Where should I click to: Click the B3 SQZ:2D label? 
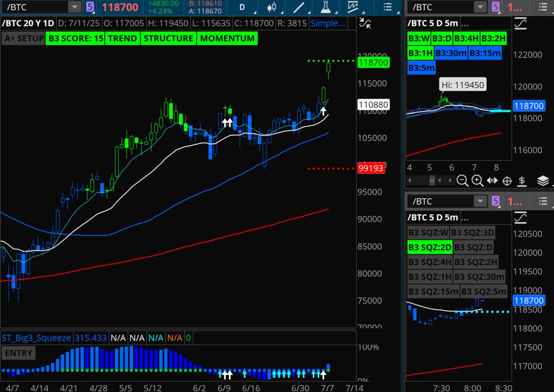tap(430, 248)
